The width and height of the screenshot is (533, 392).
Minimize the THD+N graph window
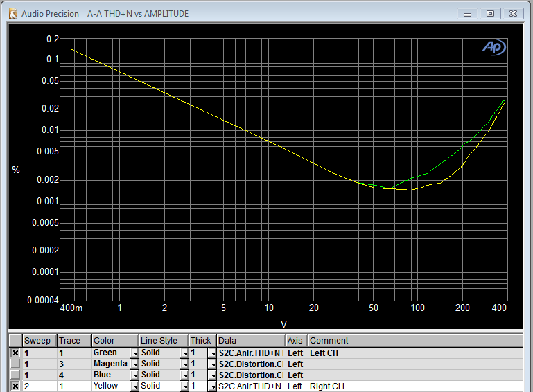click(467, 14)
